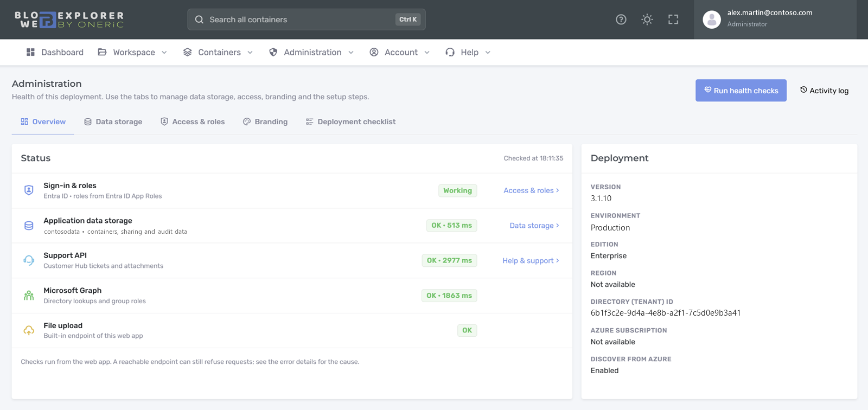Click the Administration shield icon in navbar

(273, 52)
